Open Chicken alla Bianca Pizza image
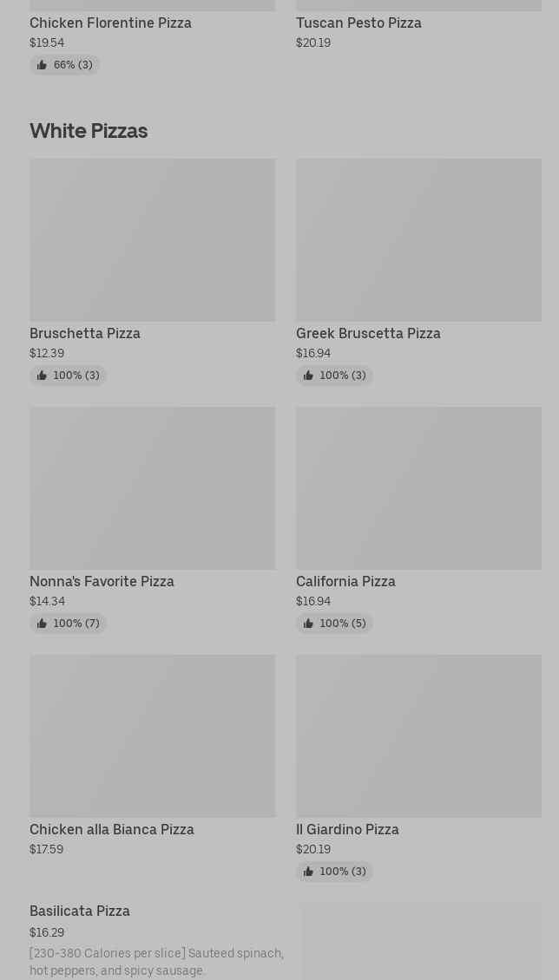 (x=152, y=735)
